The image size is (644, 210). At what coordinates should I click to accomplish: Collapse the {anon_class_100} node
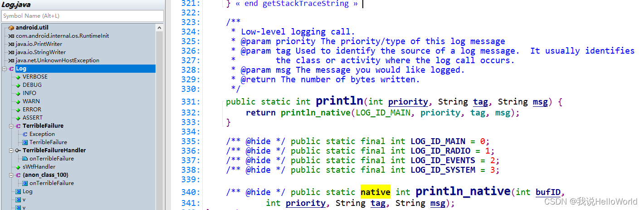pos(11,175)
